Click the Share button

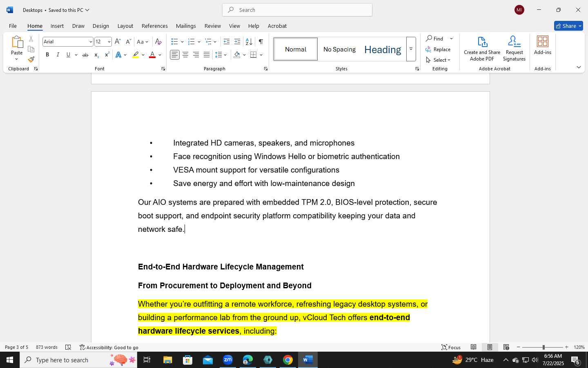[x=568, y=26]
